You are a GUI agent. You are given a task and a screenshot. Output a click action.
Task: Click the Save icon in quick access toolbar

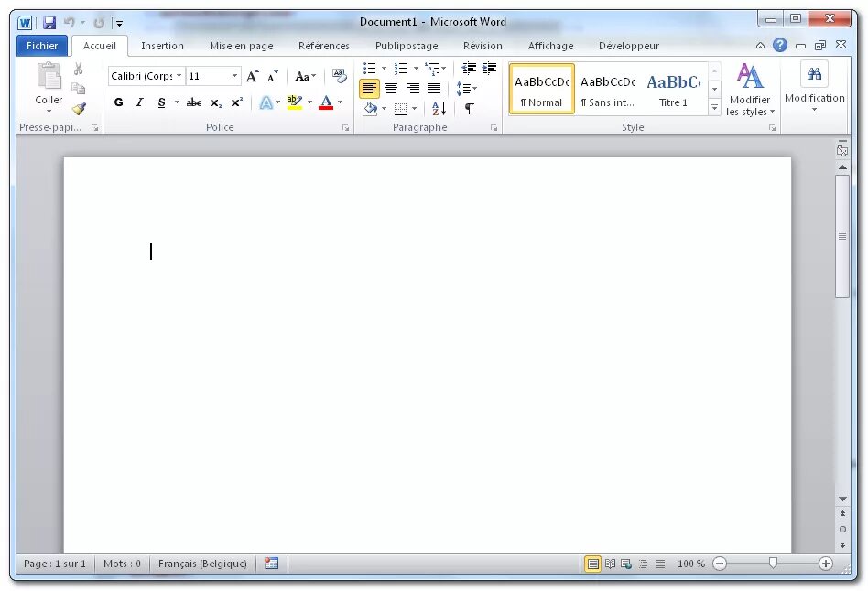tap(49, 23)
